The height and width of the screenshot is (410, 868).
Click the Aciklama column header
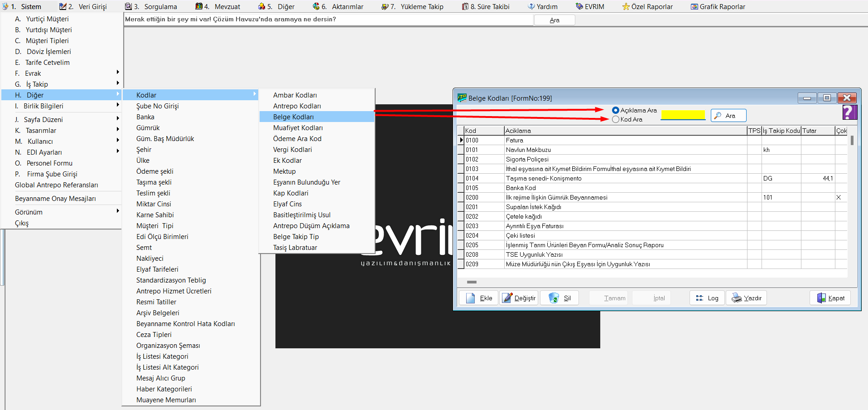pyautogui.click(x=626, y=131)
